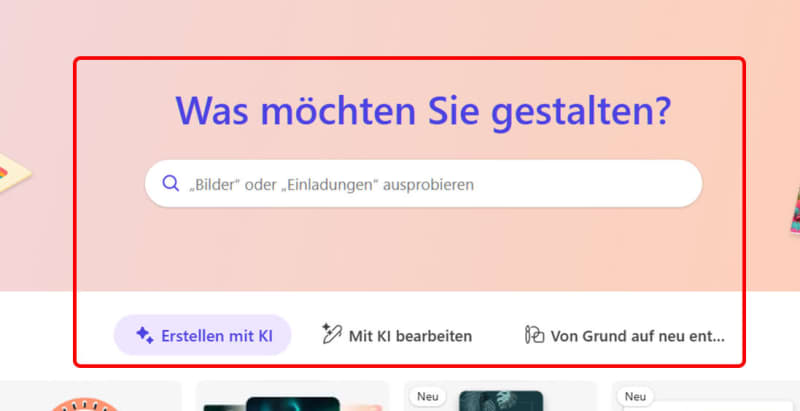Click the magic wand icon for KI bearbeiten
The height and width of the screenshot is (411, 800).
(331, 334)
